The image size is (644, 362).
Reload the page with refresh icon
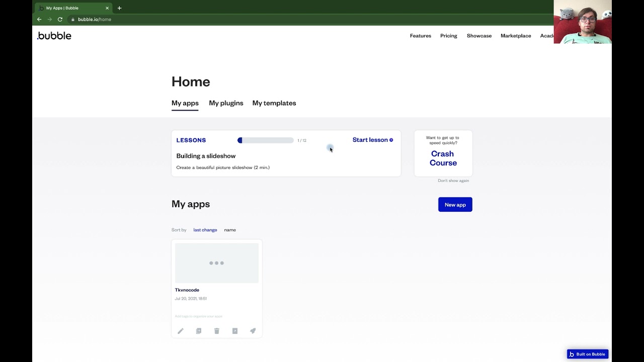coord(60,19)
